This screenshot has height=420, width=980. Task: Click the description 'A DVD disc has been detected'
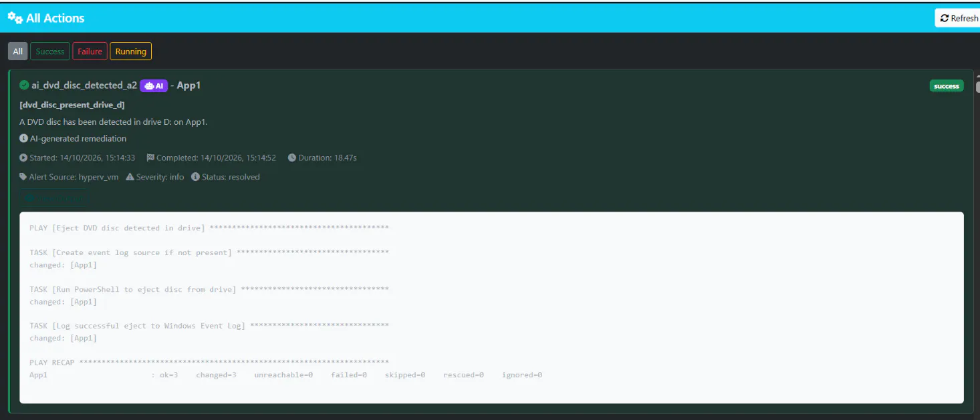point(114,122)
